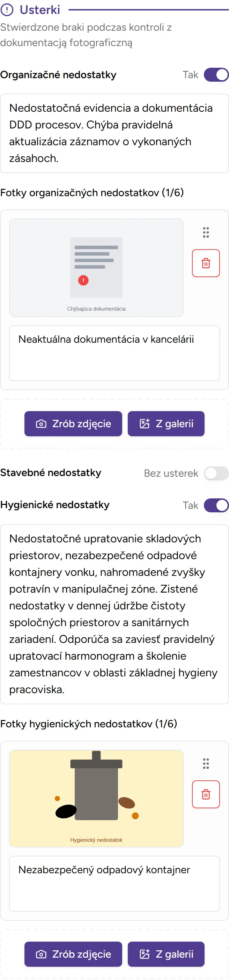Disable the Hygienické nedostatky toggle
Image resolution: width=229 pixels, height=980 pixels.
point(216,505)
